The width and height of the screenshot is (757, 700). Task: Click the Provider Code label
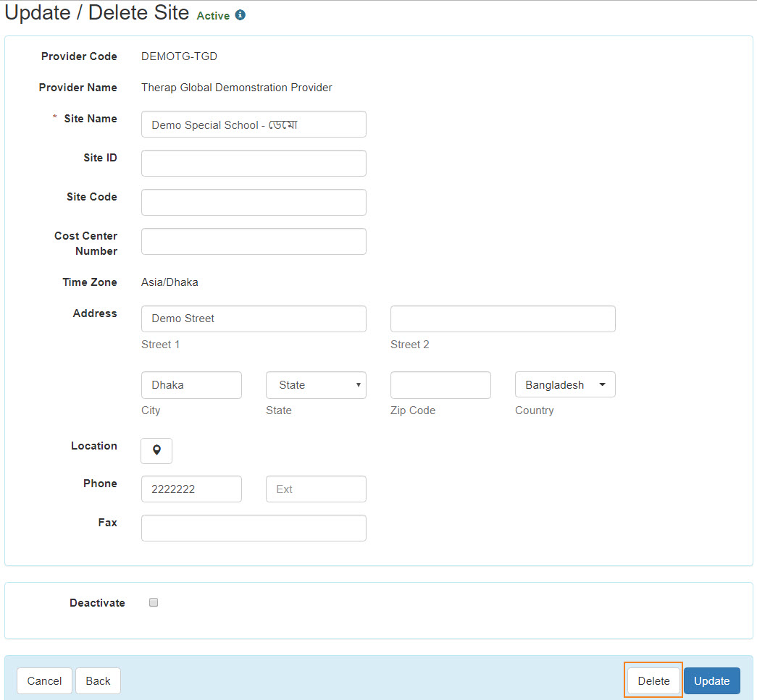79,56
